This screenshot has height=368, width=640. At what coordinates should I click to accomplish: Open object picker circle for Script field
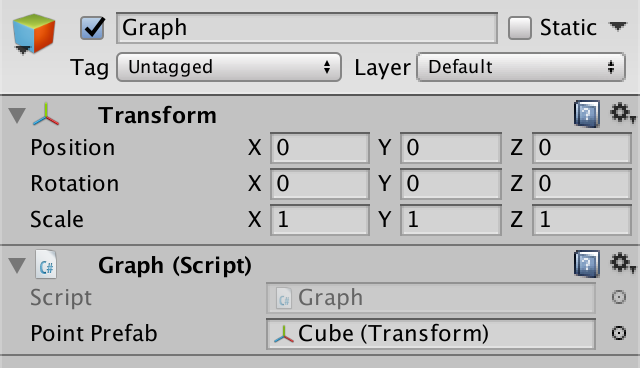(619, 297)
